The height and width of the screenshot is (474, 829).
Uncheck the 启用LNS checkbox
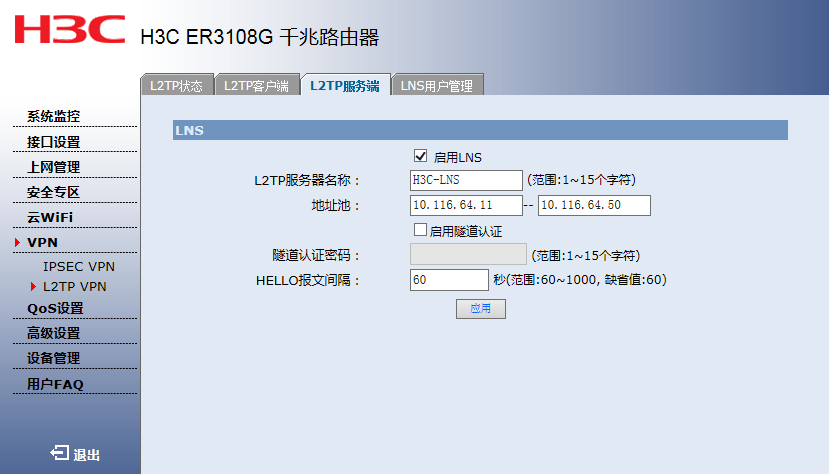click(x=420, y=156)
